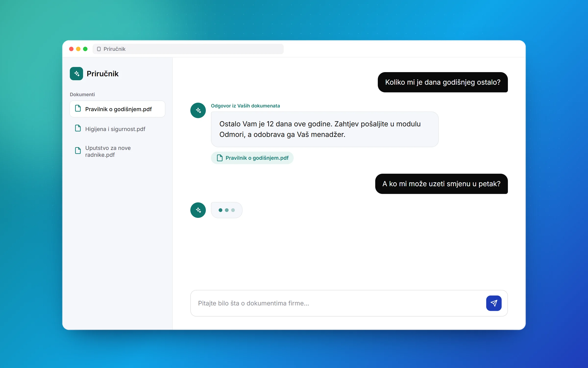Select message 'Koliko mi je dana godišnjeg ostalo?'
588x368 pixels.
pyautogui.click(x=443, y=82)
